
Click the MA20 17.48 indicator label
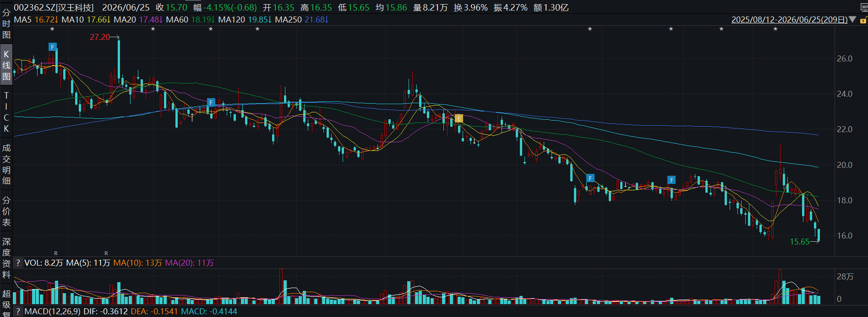point(138,20)
